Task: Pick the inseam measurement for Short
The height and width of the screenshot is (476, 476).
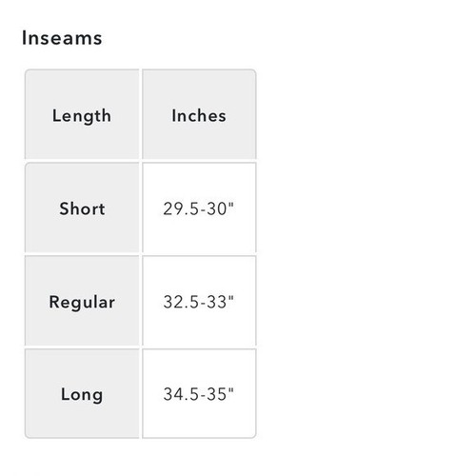Action: [x=199, y=208]
